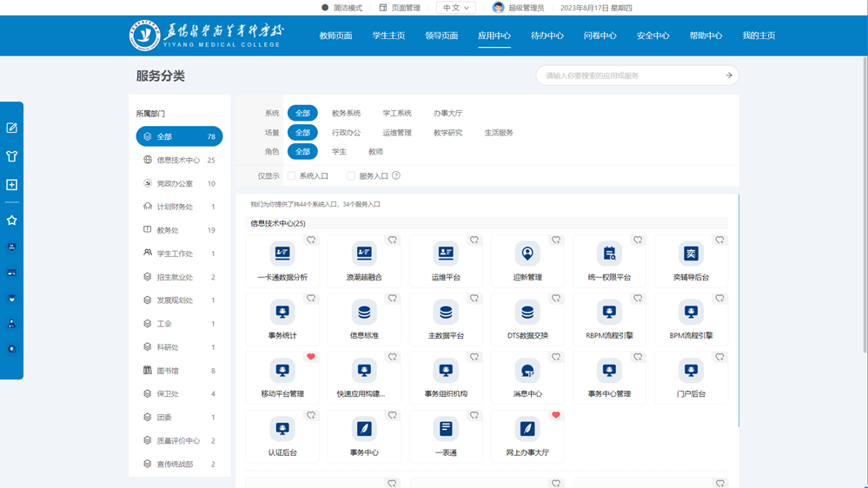Select 教务处 department in sidebar
The image size is (868, 488).
(x=179, y=230)
